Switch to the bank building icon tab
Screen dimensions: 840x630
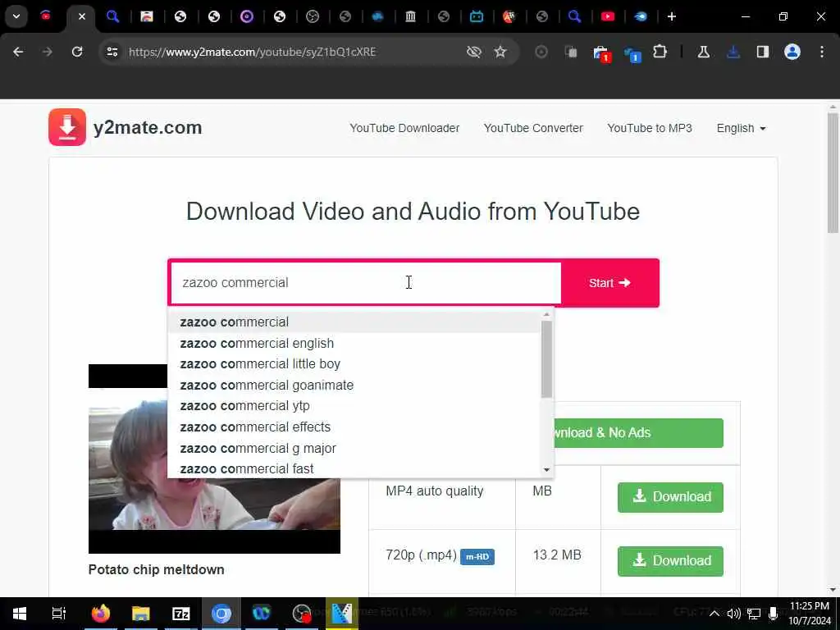click(411, 16)
